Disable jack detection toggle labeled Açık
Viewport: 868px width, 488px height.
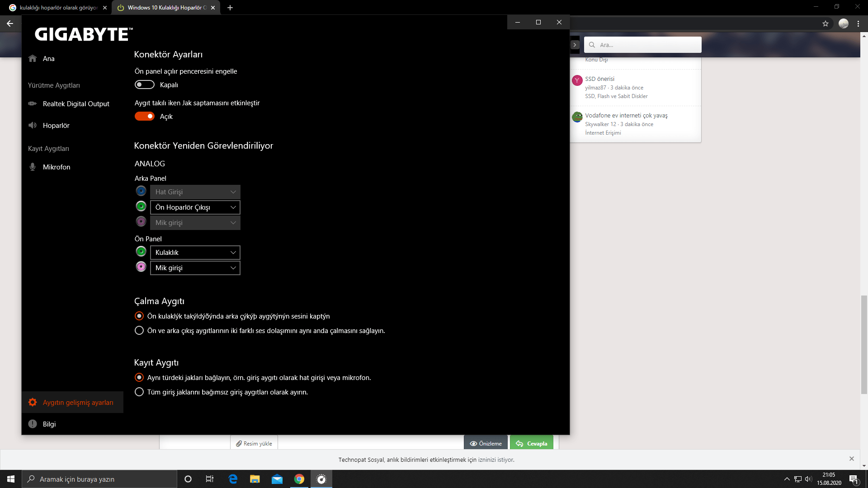tap(145, 117)
